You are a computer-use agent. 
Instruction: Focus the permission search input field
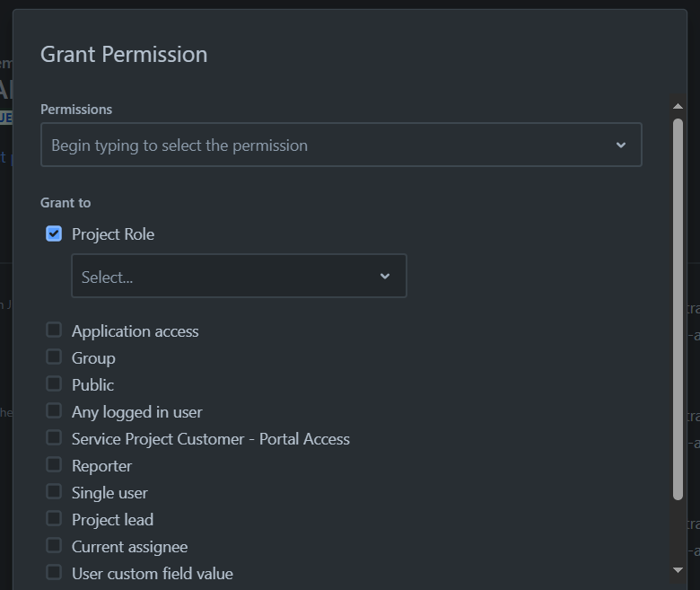pos(323,145)
